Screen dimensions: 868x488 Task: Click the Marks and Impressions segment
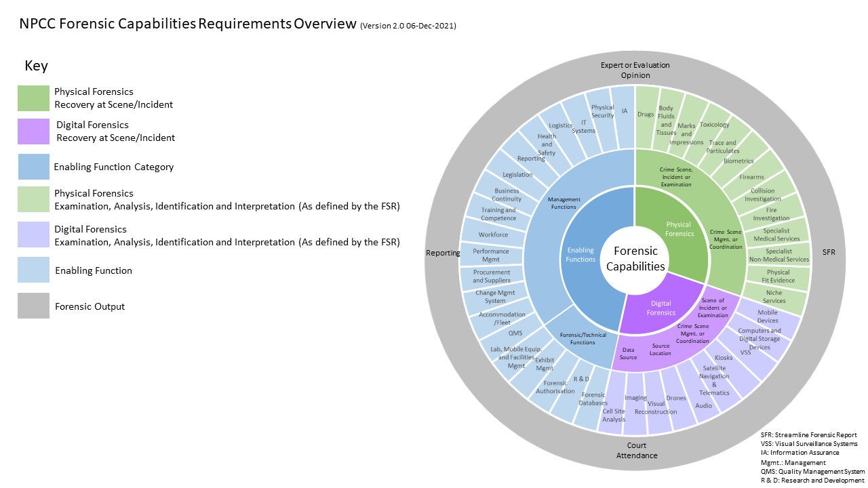[x=686, y=134]
